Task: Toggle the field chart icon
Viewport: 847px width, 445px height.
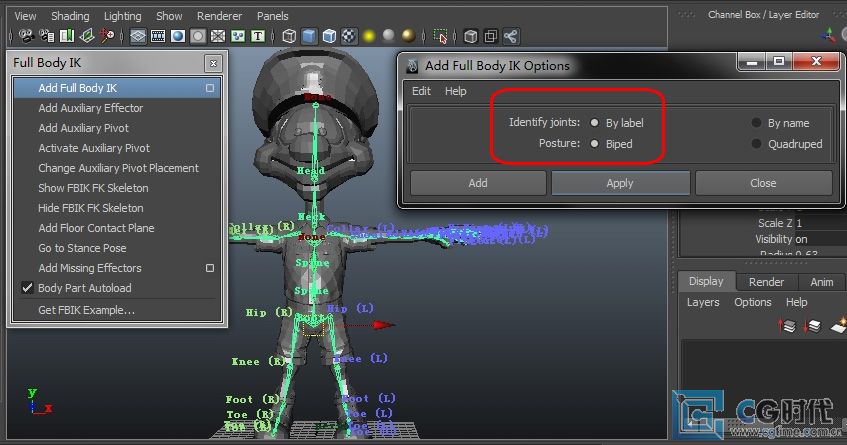Action: (218, 36)
